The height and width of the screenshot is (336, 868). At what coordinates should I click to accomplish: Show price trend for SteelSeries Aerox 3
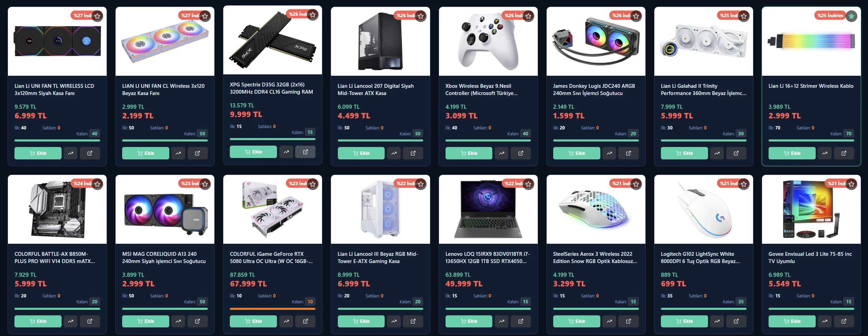[x=609, y=321]
